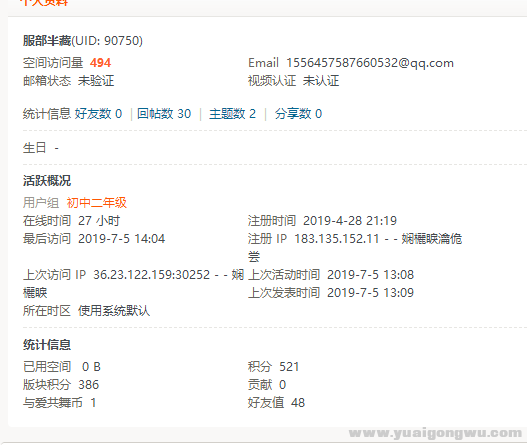Select the username 服部半藏 heading
The image size is (527, 445).
coord(47,41)
